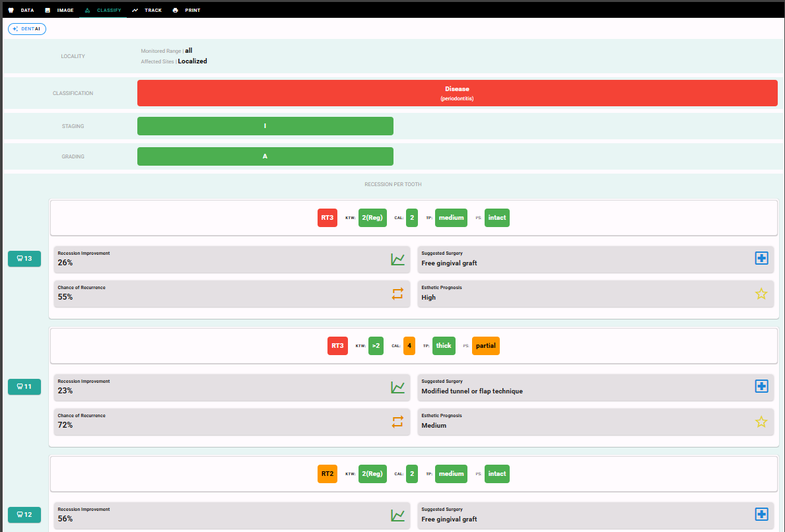Click tooth 11 suggested surgery plus icon
The image size is (785, 532).
click(761, 386)
